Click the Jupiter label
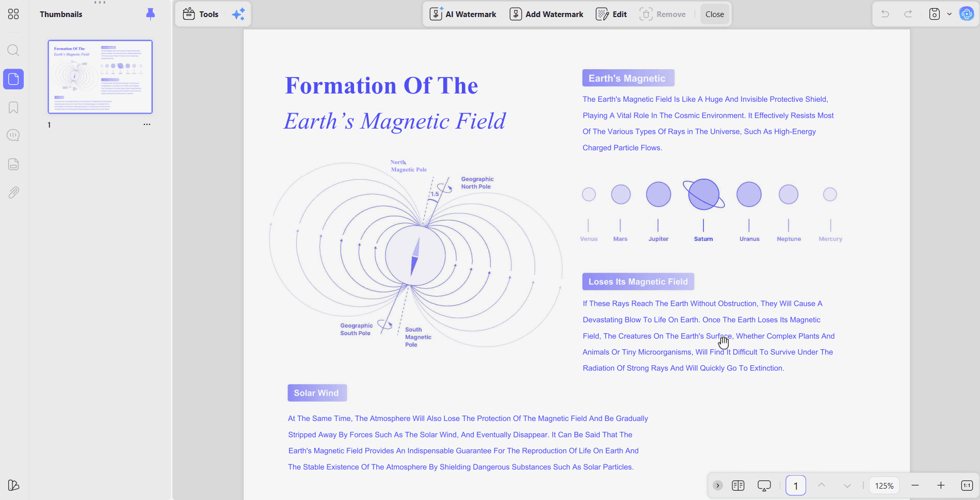 point(658,239)
